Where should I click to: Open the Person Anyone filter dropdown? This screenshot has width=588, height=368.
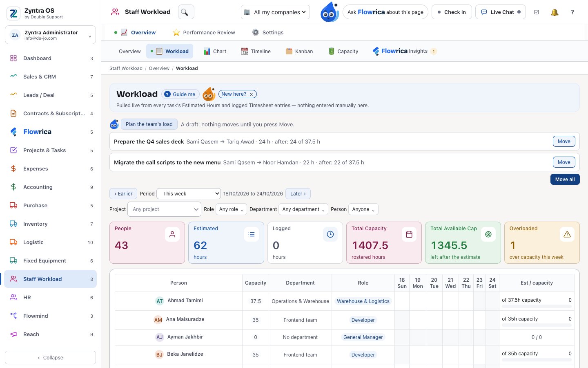(x=363, y=209)
